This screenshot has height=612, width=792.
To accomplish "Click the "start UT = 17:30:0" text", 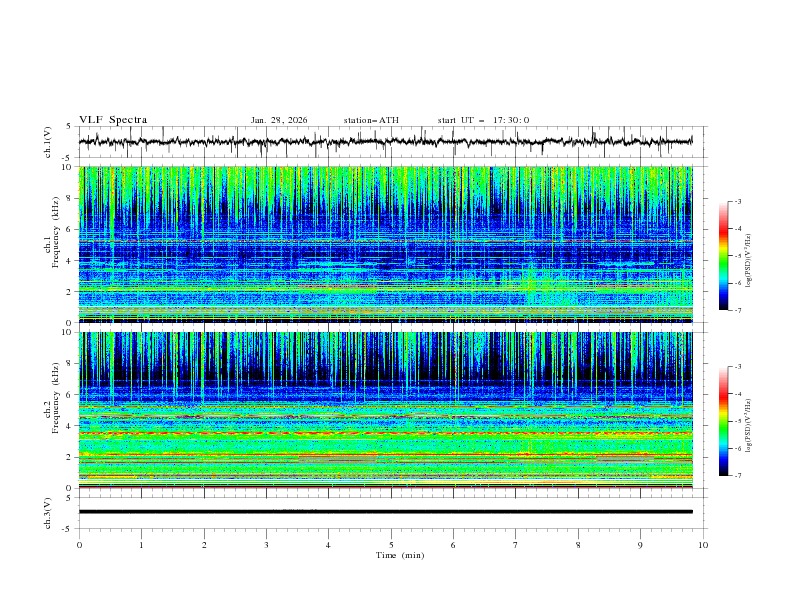I will click(x=483, y=120).
